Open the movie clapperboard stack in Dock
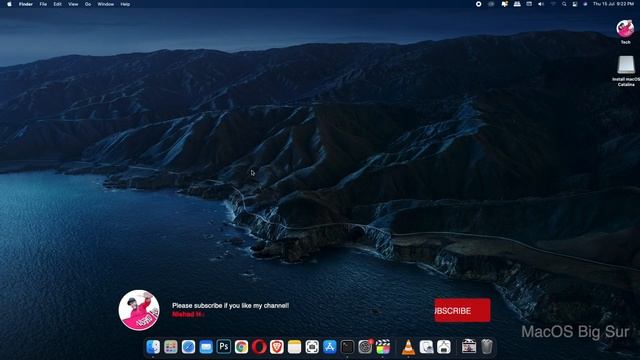 pyautogui.click(x=469, y=347)
